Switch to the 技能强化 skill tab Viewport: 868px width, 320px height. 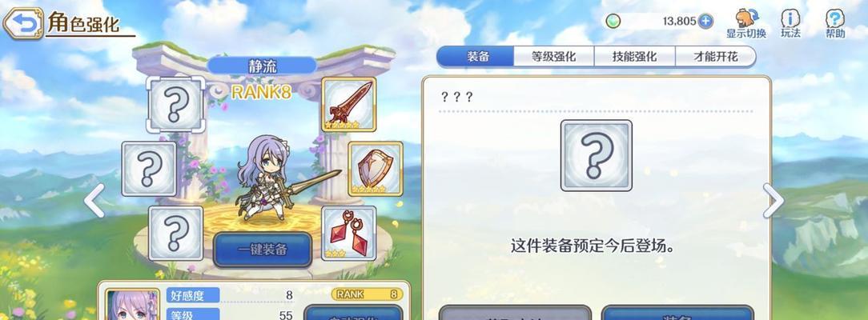click(634, 56)
